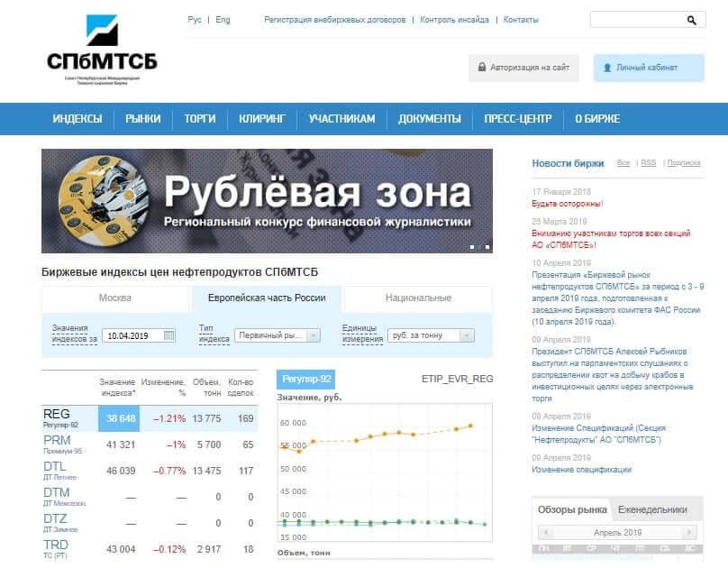Open the Будьте осторожны news item
The width and height of the screenshot is (728, 568).
[x=567, y=204]
